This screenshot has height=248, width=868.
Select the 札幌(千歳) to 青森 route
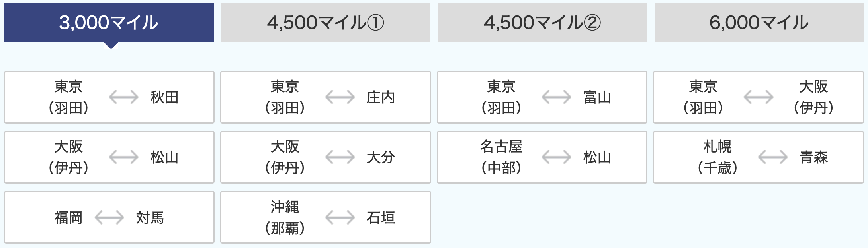(759, 157)
